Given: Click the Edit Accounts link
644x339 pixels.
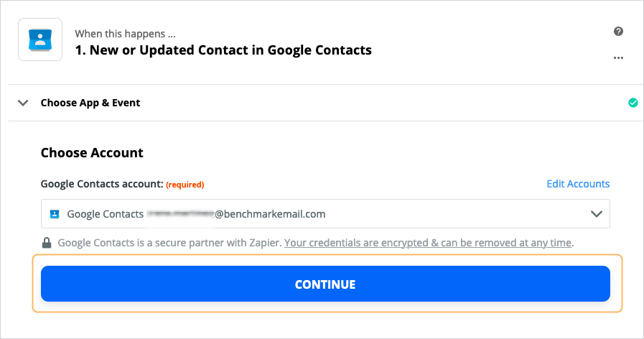Looking at the screenshot, I should (578, 184).
